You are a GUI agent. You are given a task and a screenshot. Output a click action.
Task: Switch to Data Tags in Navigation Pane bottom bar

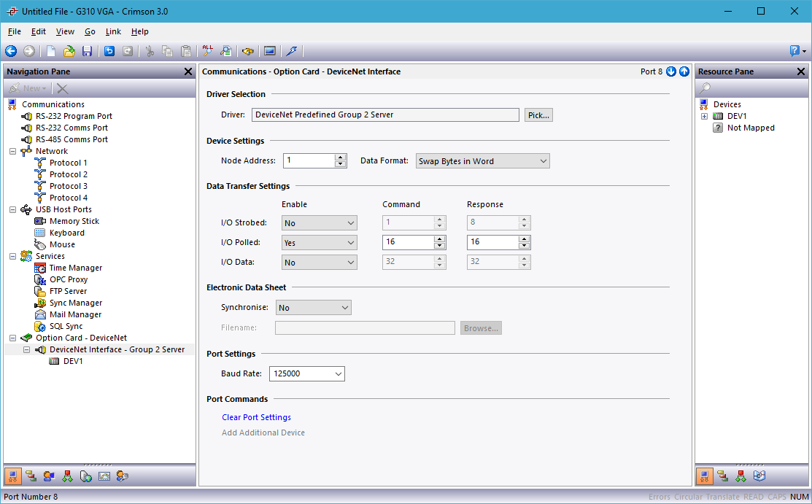[31, 476]
